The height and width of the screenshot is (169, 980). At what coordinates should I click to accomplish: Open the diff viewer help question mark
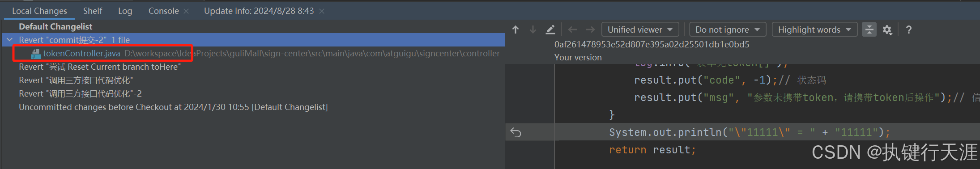(x=908, y=30)
